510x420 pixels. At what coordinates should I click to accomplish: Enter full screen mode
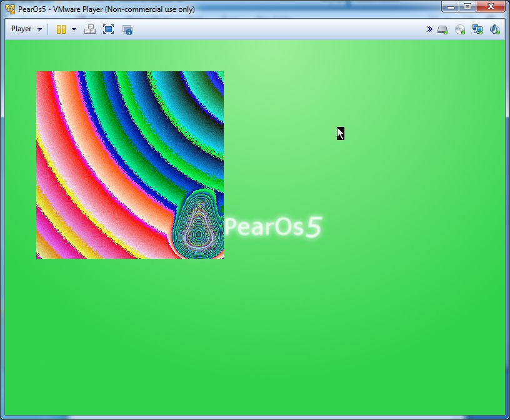108,29
